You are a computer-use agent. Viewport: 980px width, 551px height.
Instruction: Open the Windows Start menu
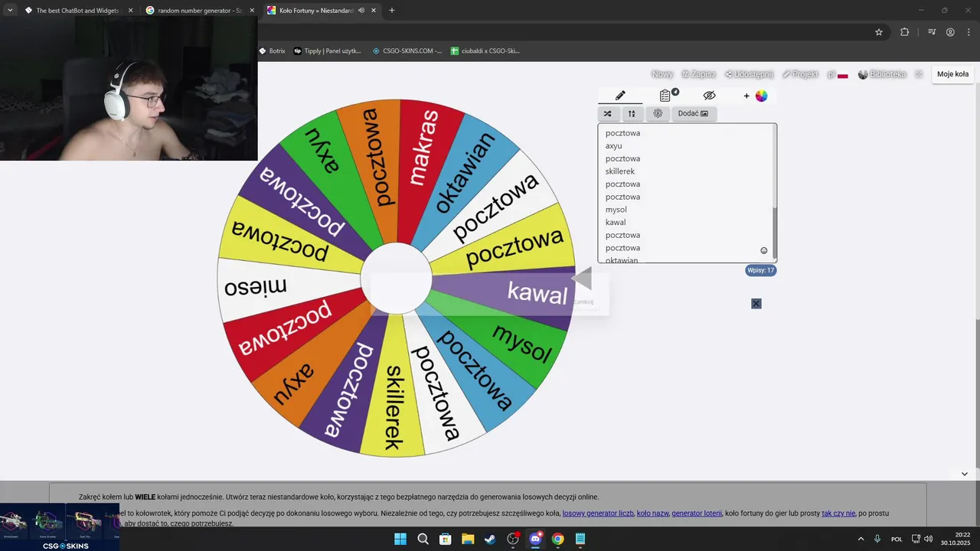point(400,539)
